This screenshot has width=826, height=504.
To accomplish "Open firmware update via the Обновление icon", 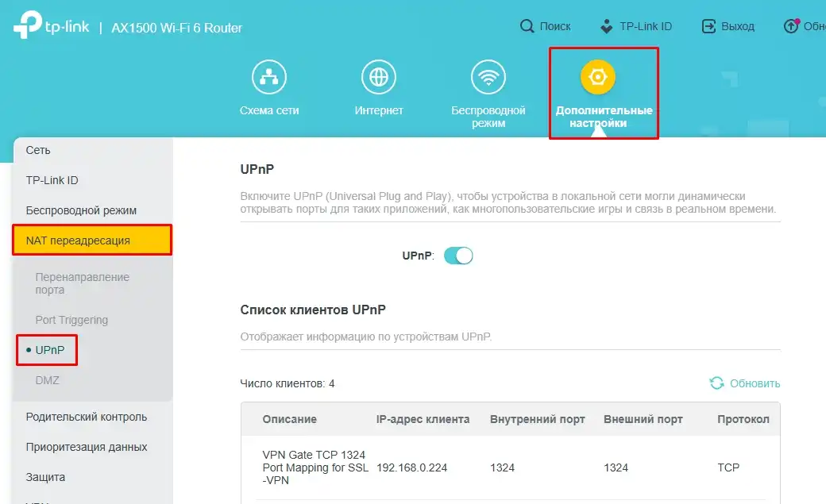I will point(793,25).
